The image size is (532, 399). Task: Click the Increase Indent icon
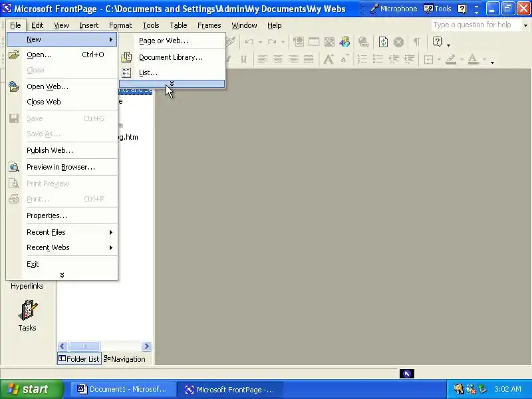tap(409, 59)
